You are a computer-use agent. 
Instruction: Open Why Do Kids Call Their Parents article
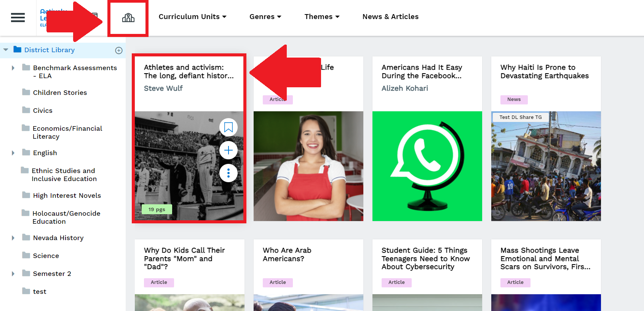point(184,258)
